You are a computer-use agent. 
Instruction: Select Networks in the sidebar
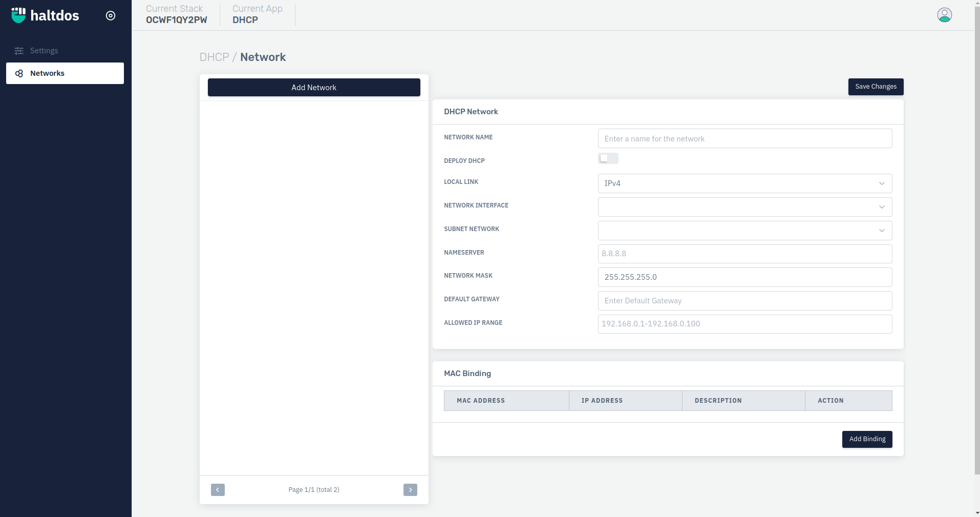pyautogui.click(x=65, y=73)
